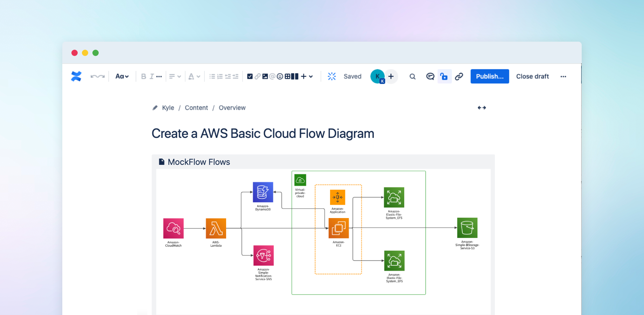Indent the current list item
This screenshot has height=315, width=644.
coord(236,76)
